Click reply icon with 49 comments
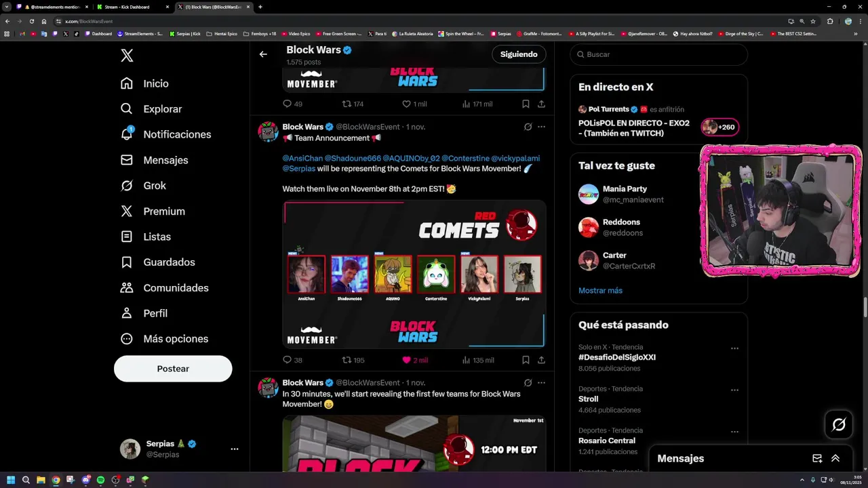868x488 pixels. point(292,104)
